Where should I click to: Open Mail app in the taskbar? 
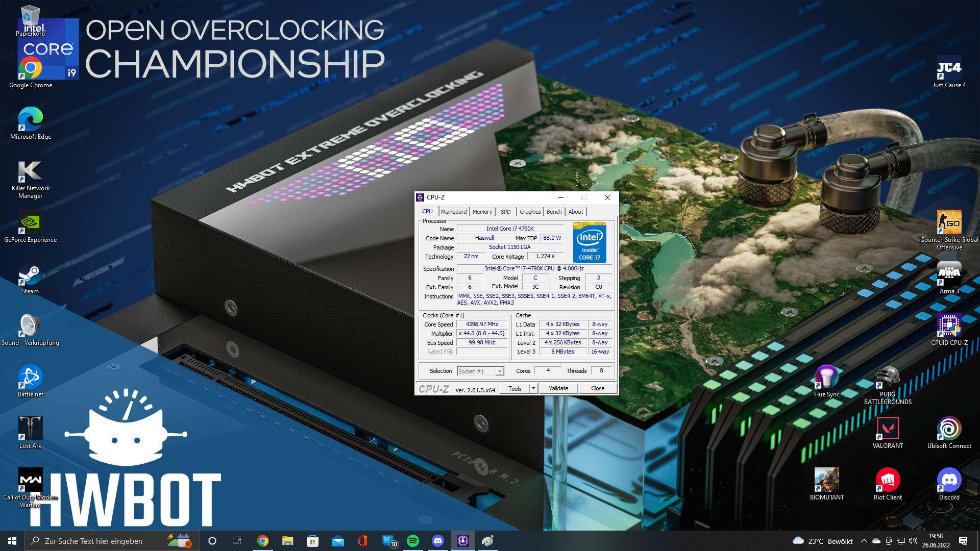click(x=338, y=541)
